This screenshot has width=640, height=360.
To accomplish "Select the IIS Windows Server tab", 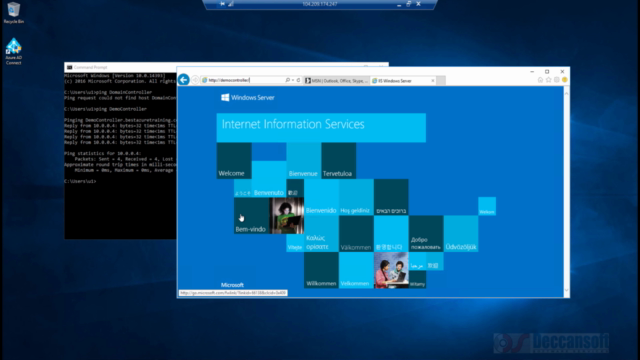I will pos(399,81).
